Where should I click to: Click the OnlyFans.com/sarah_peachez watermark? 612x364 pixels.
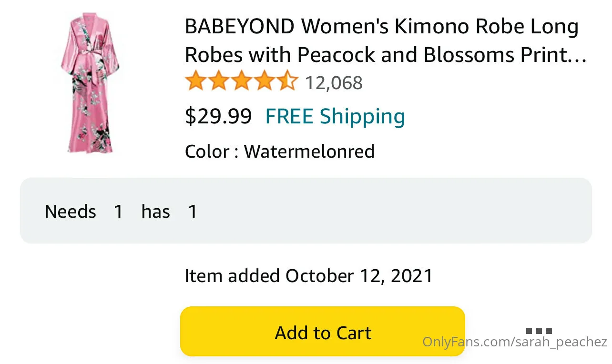click(x=515, y=342)
